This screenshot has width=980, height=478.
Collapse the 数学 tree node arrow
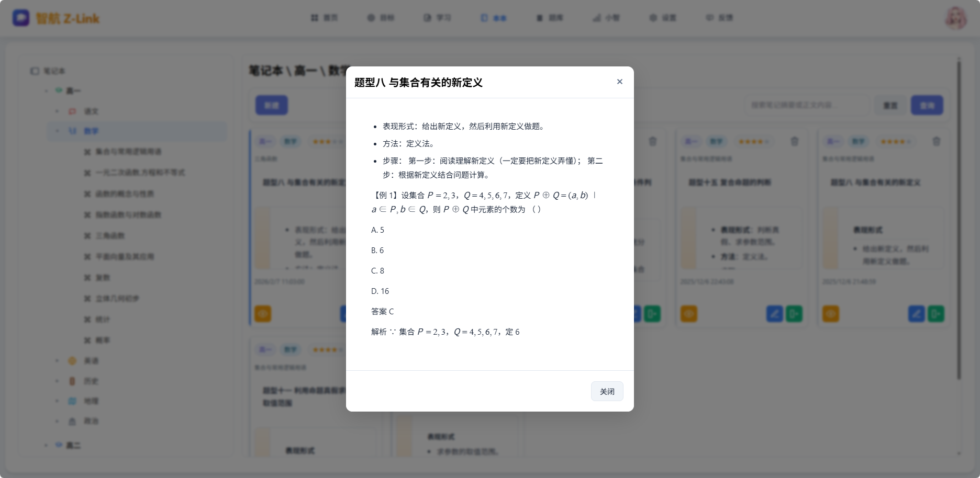[57, 131]
